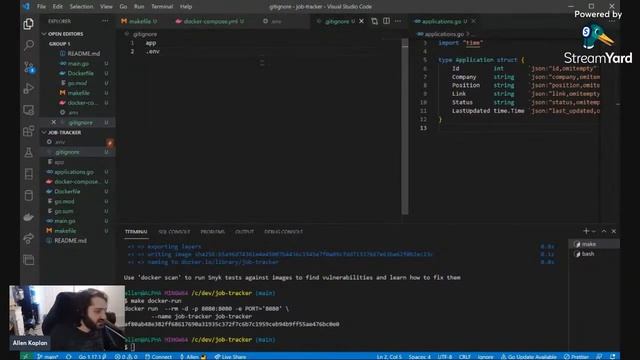Open Dockerfile in JOB-TRACKER tree

67,191
